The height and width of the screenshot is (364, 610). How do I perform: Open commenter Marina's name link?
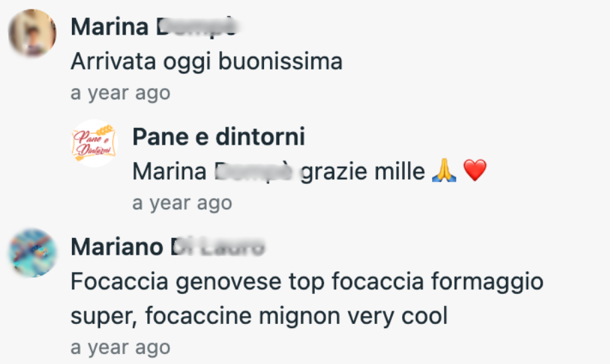pyautogui.click(x=154, y=27)
